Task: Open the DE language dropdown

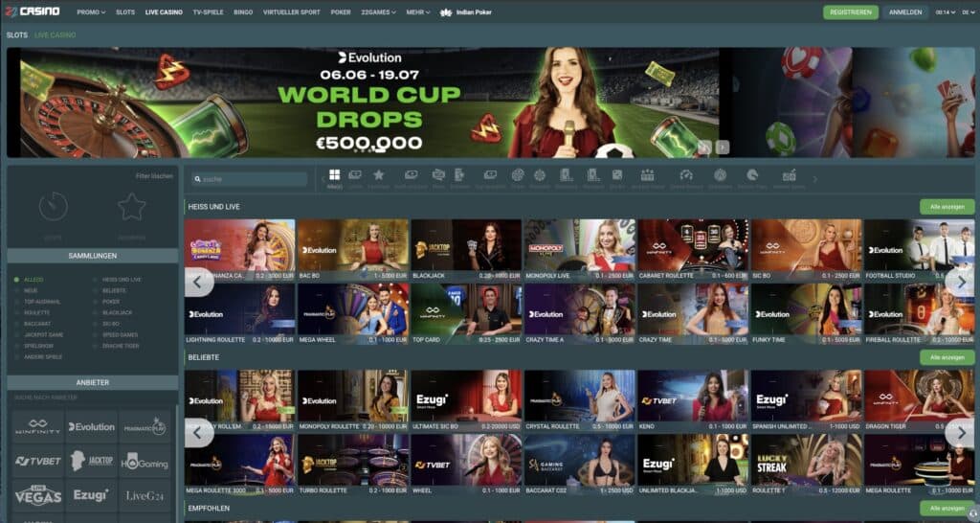Action: click(x=969, y=12)
